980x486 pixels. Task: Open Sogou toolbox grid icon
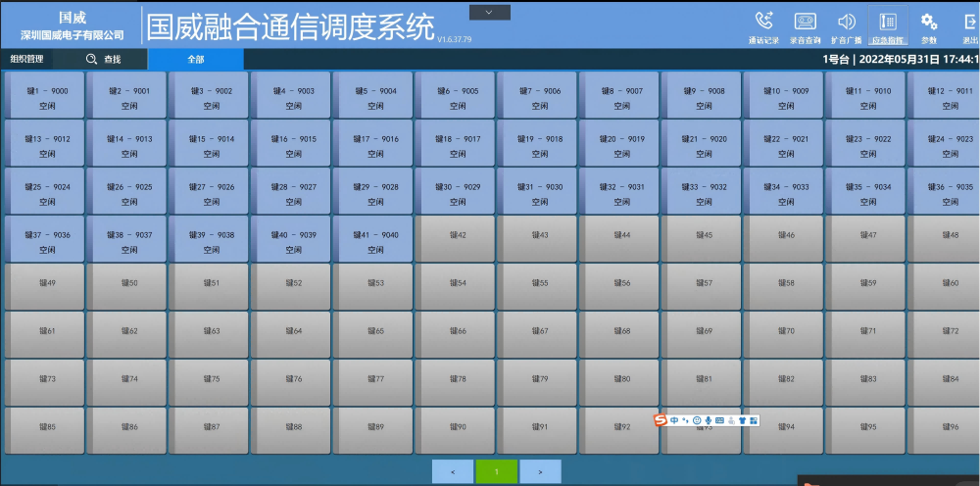pyautogui.click(x=754, y=420)
